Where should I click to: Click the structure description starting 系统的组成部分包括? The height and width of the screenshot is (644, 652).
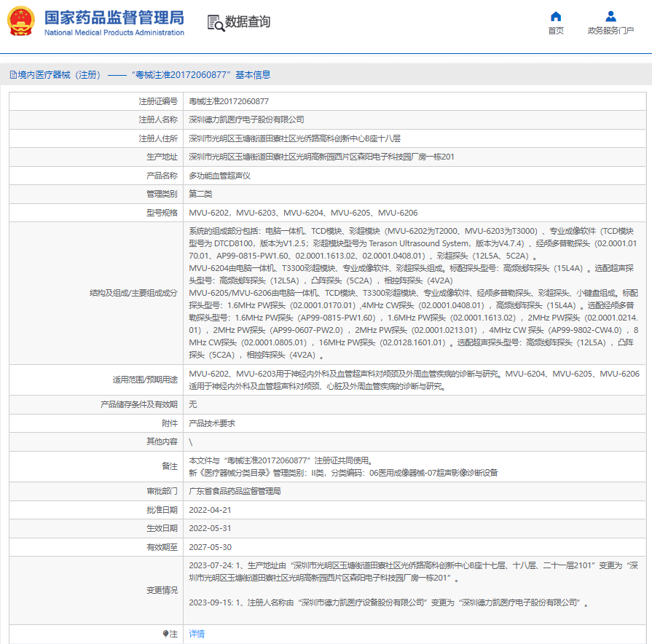(415, 293)
